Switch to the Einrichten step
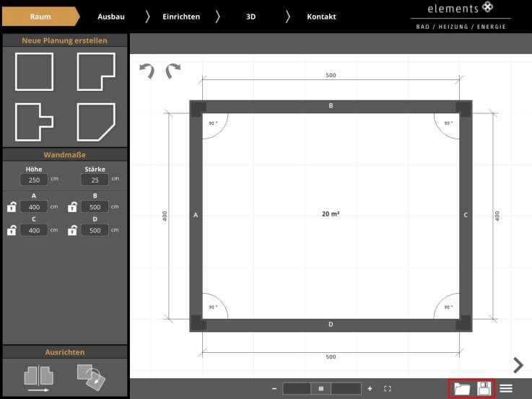Screen dimensions: 532x399 pyautogui.click(x=181, y=17)
